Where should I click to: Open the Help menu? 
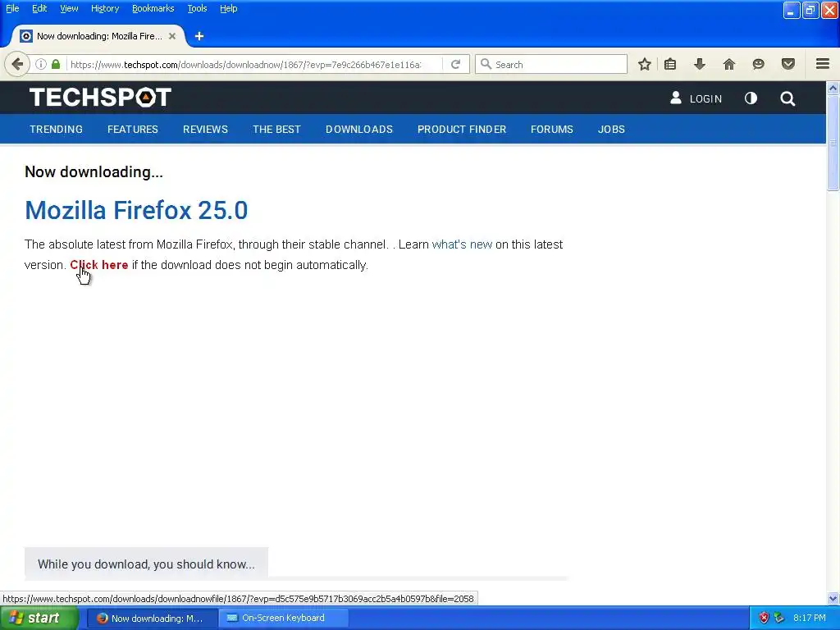point(229,8)
